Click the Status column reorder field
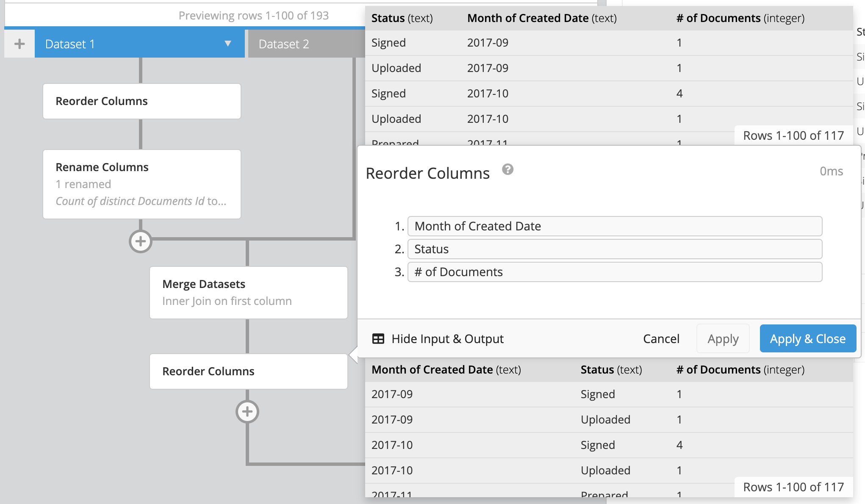Image resolution: width=865 pixels, height=504 pixels. (x=614, y=249)
